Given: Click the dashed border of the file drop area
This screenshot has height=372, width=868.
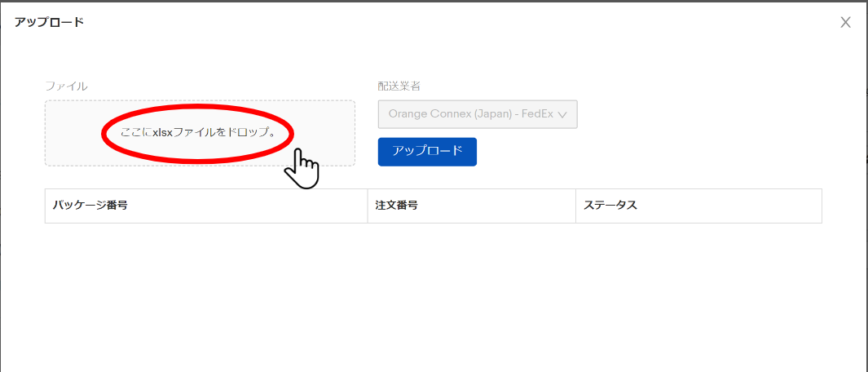Looking at the screenshot, I should tap(200, 101).
